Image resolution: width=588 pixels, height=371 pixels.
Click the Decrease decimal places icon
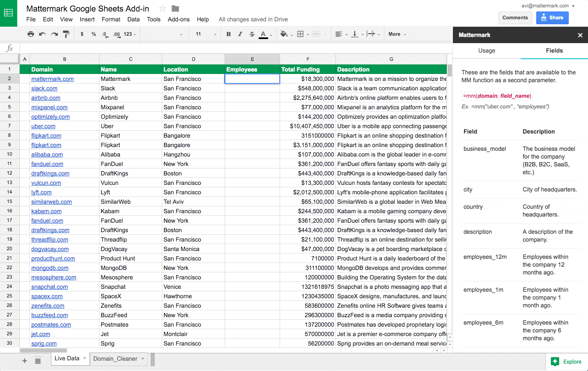pos(105,35)
